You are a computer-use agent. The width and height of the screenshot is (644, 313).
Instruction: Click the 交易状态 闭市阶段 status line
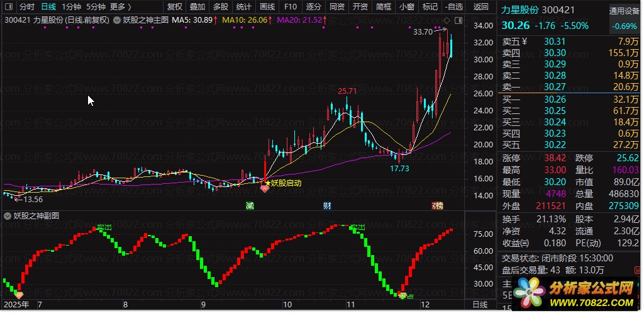(x=557, y=258)
